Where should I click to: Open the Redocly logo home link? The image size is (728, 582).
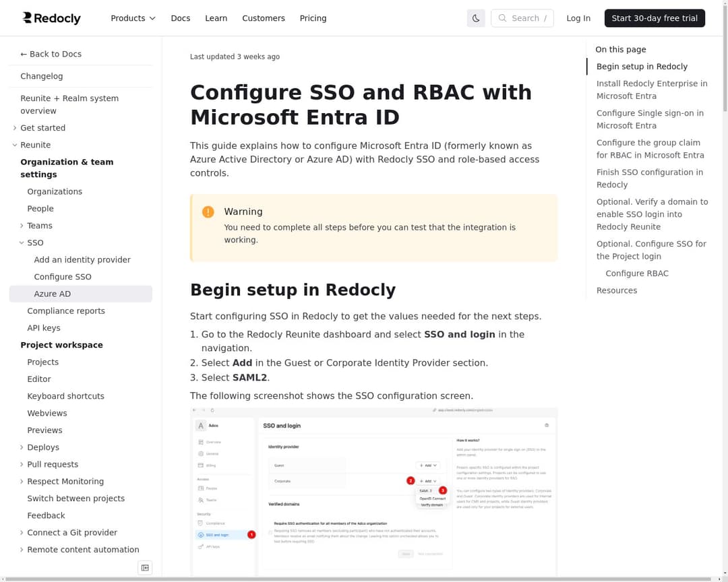(x=51, y=18)
